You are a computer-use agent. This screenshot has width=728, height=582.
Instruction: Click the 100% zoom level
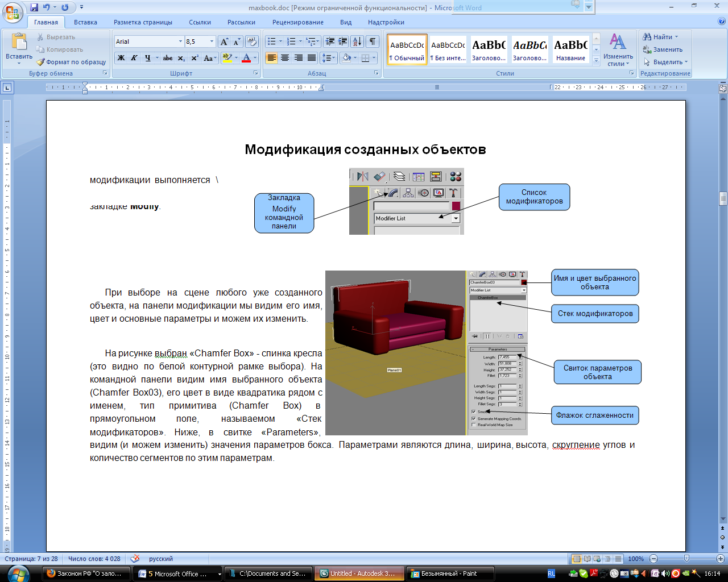pos(636,559)
